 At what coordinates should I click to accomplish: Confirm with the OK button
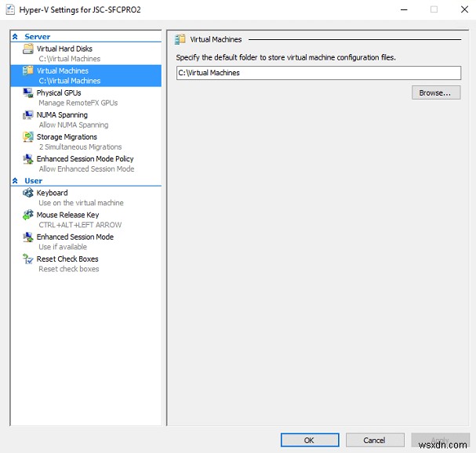pyautogui.click(x=310, y=440)
